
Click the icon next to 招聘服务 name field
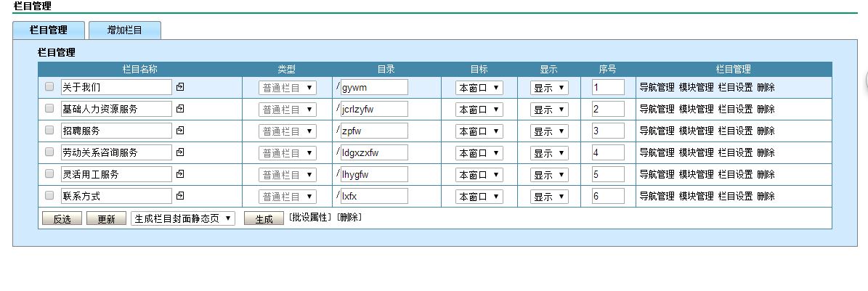pos(180,131)
